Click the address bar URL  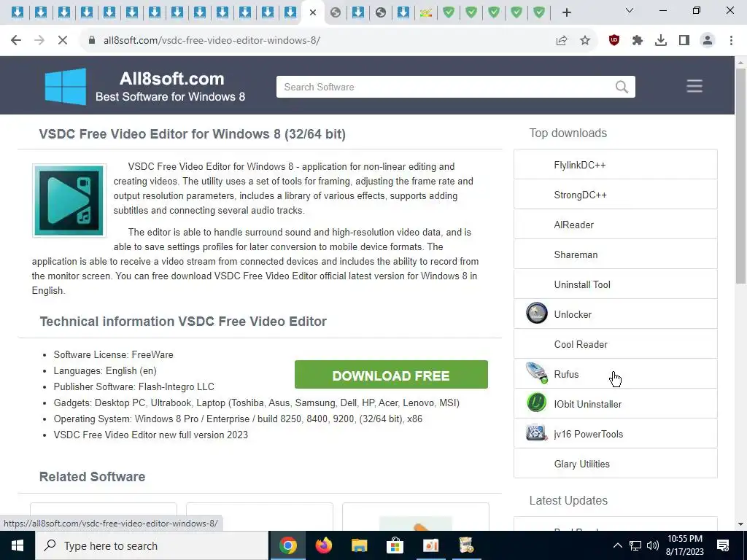pyautogui.click(x=212, y=41)
